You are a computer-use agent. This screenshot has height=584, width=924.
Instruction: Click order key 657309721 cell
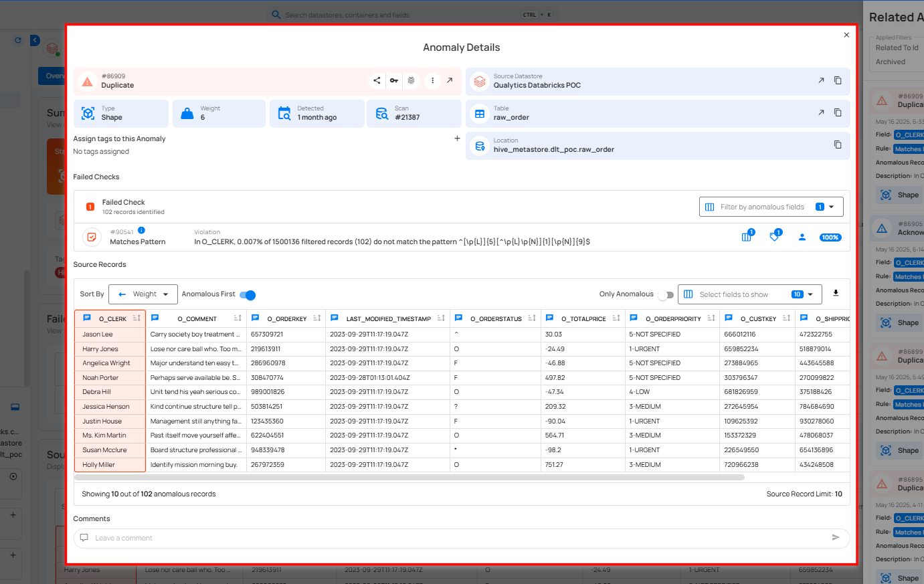(x=286, y=334)
